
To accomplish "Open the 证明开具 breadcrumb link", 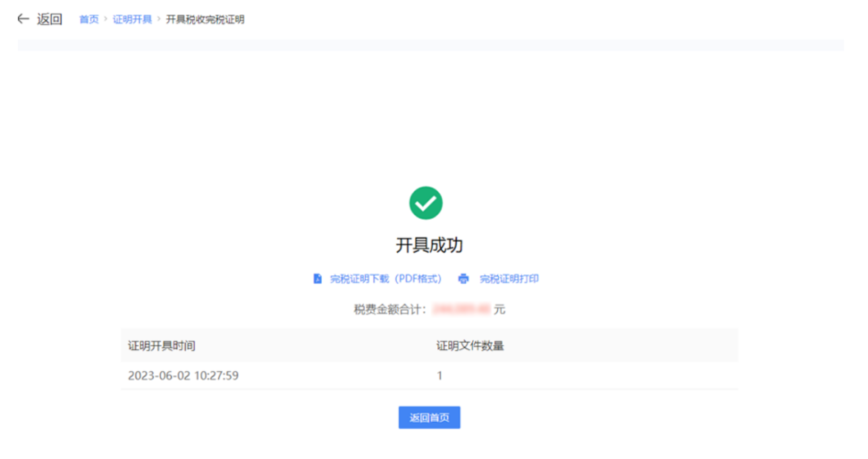I will 132,19.
